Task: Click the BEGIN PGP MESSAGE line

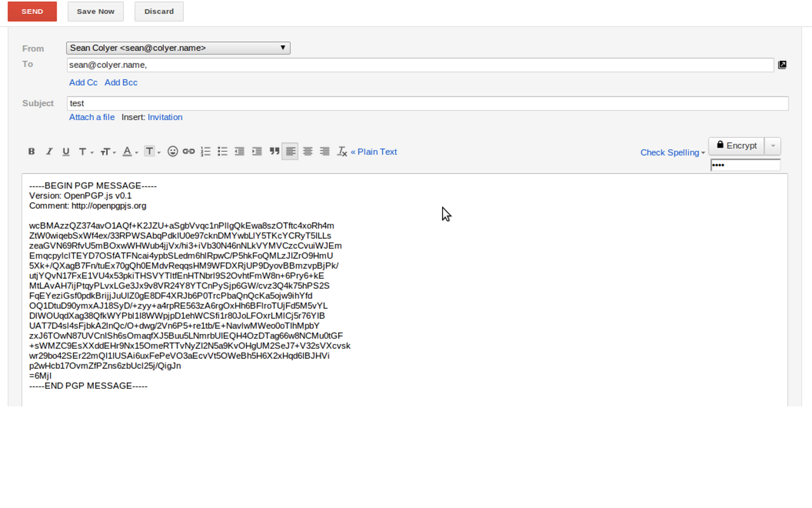Action: tap(93, 185)
